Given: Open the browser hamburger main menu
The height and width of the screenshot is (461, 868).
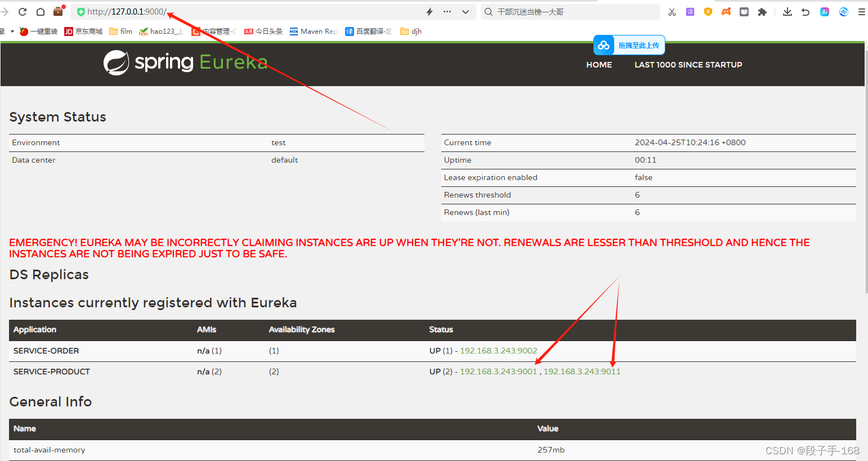Looking at the screenshot, I should [861, 12].
